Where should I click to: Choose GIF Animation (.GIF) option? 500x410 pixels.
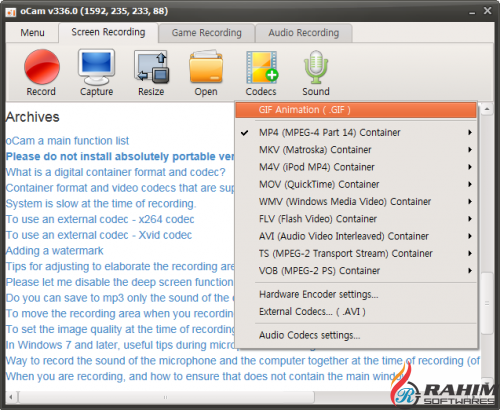pos(356,110)
